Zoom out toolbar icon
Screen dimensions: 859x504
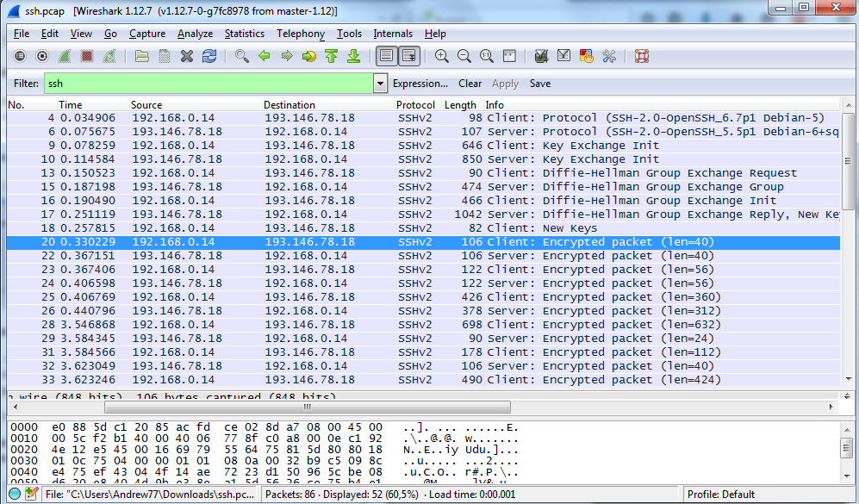(x=464, y=56)
